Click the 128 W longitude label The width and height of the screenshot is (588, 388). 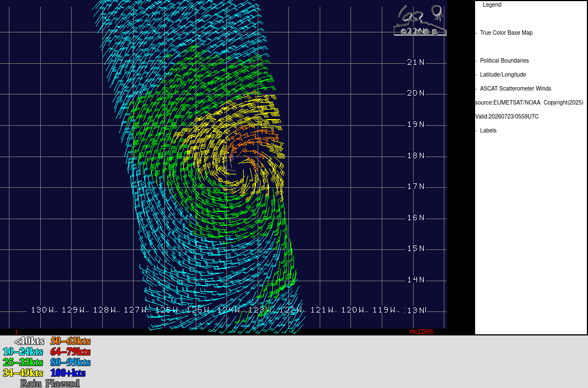point(105,310)
